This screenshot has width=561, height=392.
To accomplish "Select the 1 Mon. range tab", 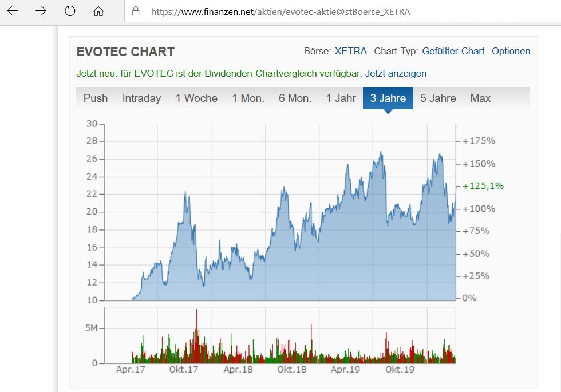I will (x=248, y=98).
